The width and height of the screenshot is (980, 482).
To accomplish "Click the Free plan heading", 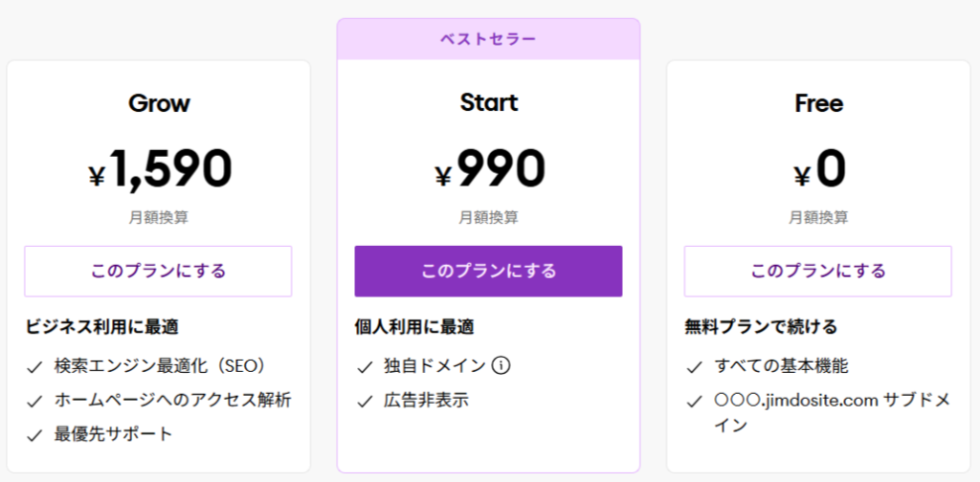I will pyautogui.click(x=818, y=103).
